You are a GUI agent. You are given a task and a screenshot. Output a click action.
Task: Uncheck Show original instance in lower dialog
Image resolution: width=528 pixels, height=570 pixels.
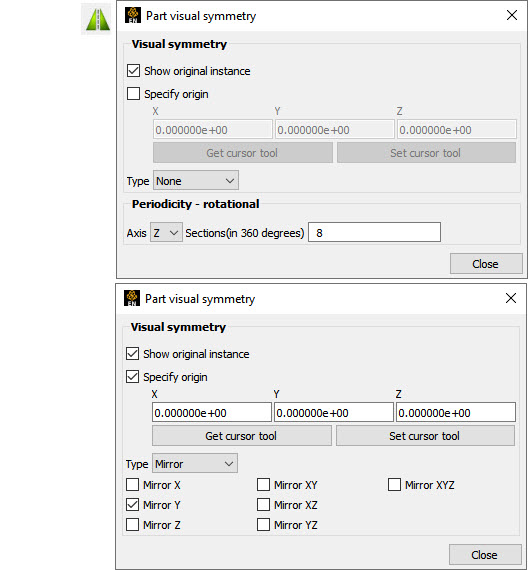click(132, 353)
